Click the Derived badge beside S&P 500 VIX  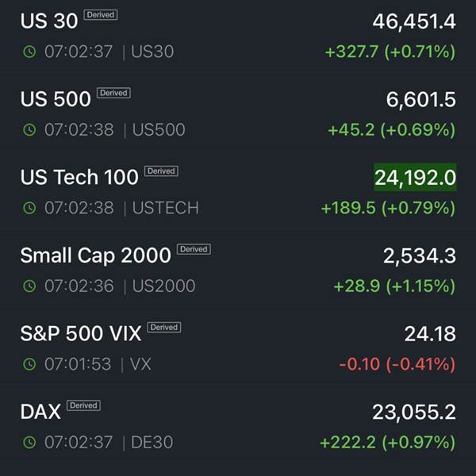coord(163,327)
